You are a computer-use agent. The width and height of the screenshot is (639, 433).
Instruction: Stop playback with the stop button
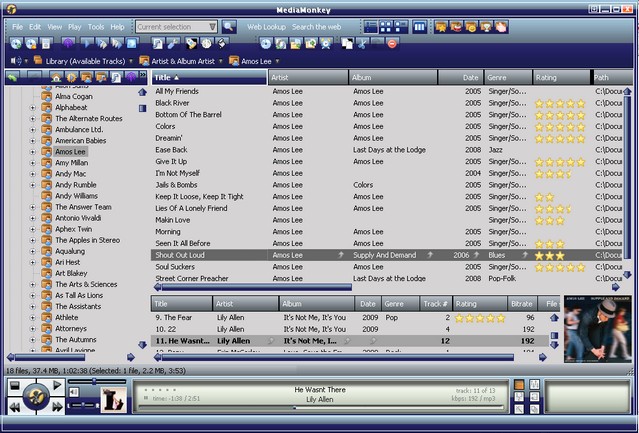15,385
